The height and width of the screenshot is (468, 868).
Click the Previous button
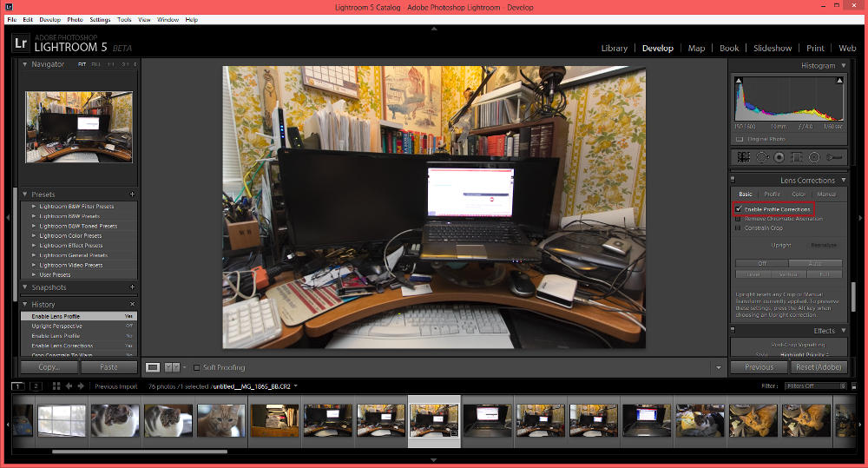(x=759, y=367)
